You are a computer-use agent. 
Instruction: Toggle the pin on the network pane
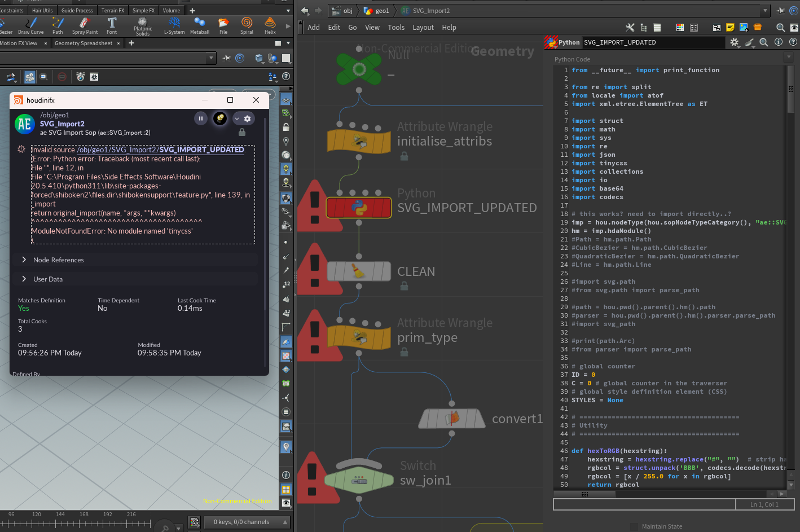coord(781,11)
